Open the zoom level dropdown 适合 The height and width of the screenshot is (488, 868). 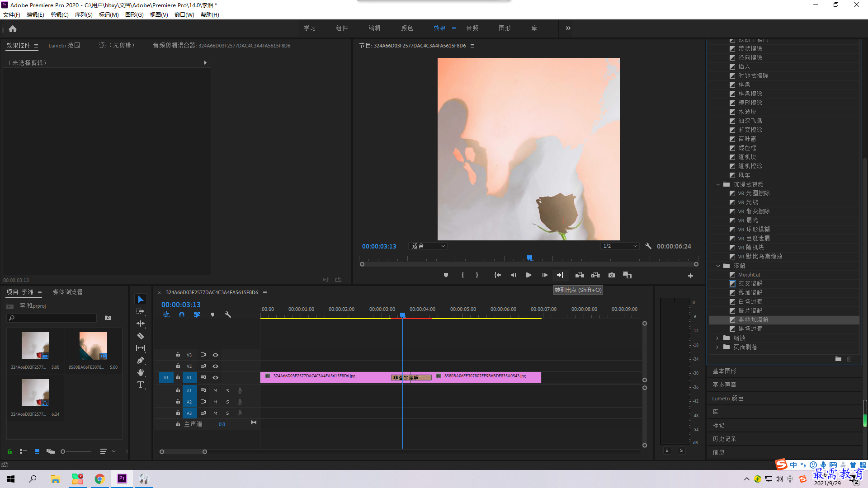[427, 246]
